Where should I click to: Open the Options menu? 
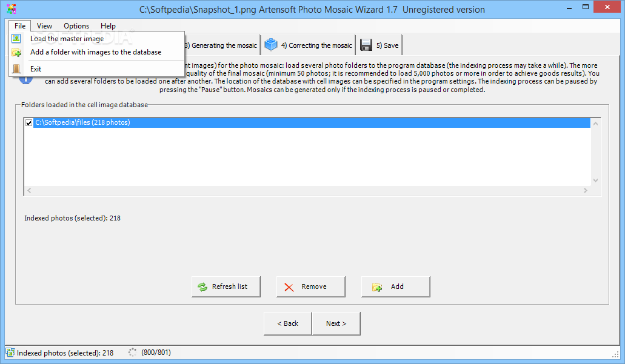(x=76, y=26)
